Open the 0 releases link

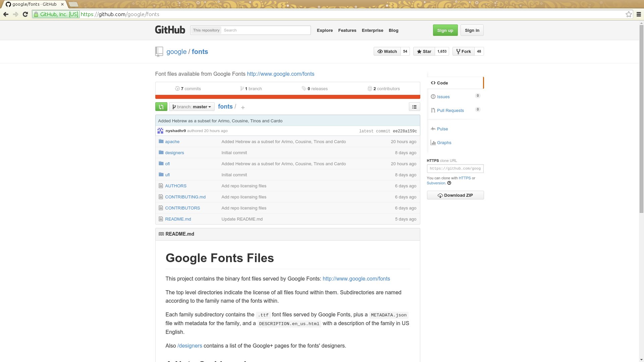pos(315,88)
